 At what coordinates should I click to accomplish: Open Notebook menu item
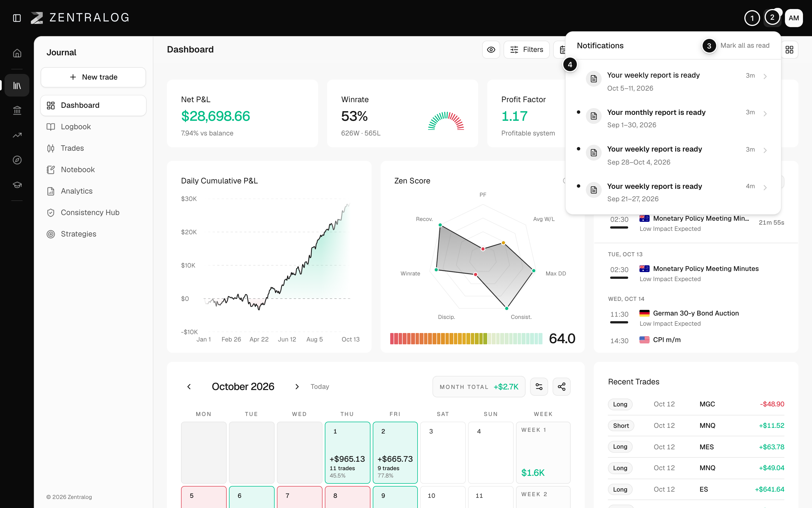[93, 170]
